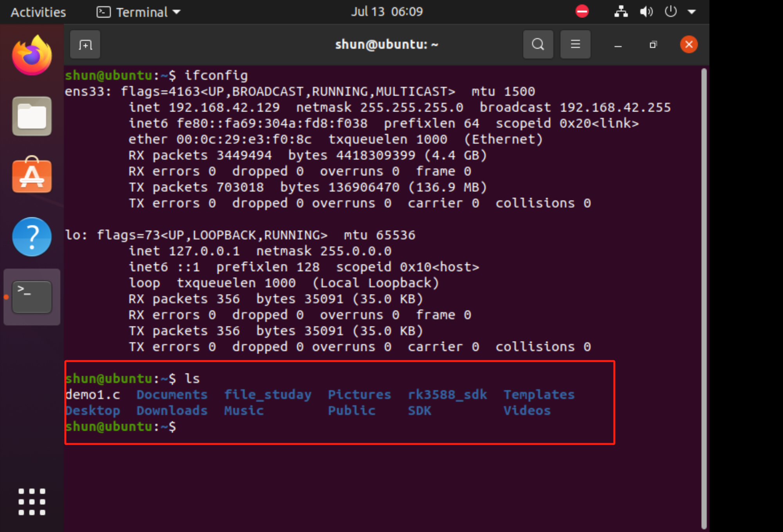783x532 pixels.
Task: Close the terminal window
Action: point(689,45)
